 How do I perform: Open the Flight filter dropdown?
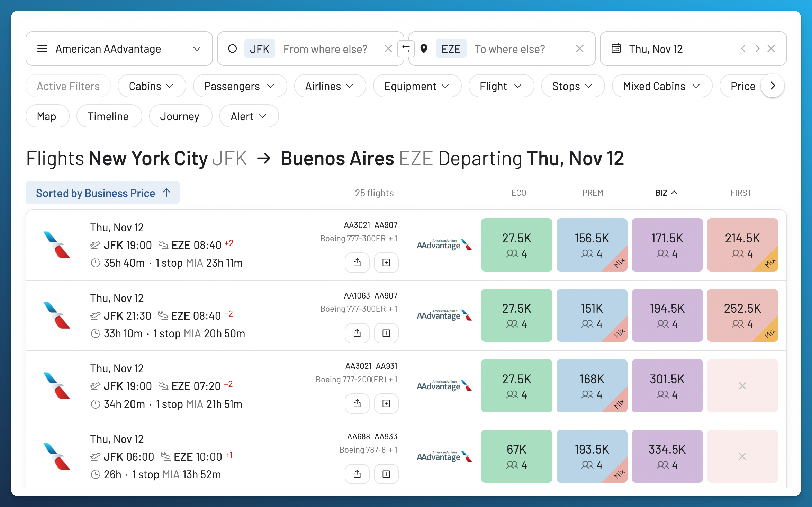coord(501,86)
